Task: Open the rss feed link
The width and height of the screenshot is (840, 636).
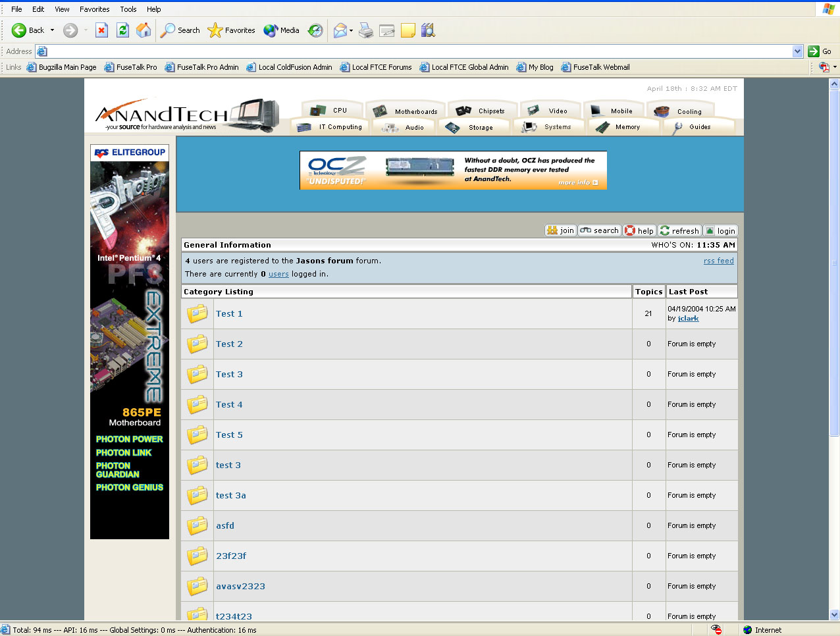Action: click(x=719, y=261)
